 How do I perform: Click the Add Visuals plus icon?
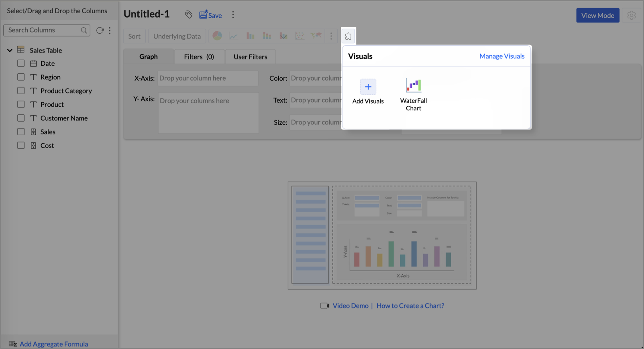[x=368, y=87]
